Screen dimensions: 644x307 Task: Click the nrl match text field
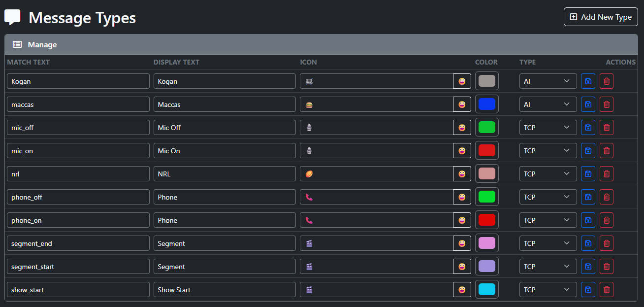coord(78,174)
